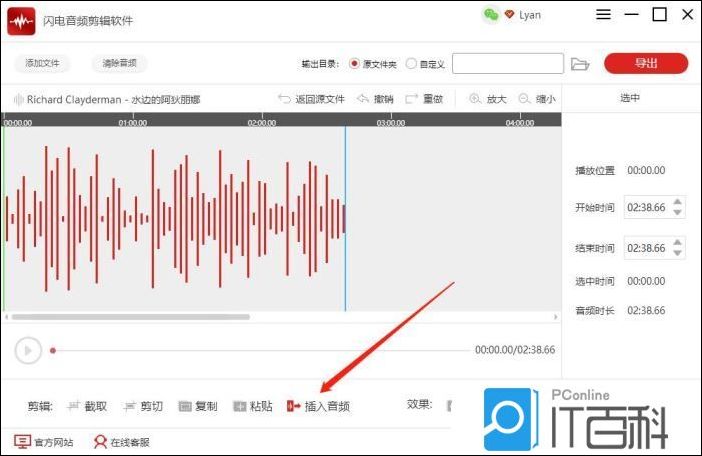This screenshot has height=456, width=702.
Task: Click the round play button
Action: coord(28,350)
